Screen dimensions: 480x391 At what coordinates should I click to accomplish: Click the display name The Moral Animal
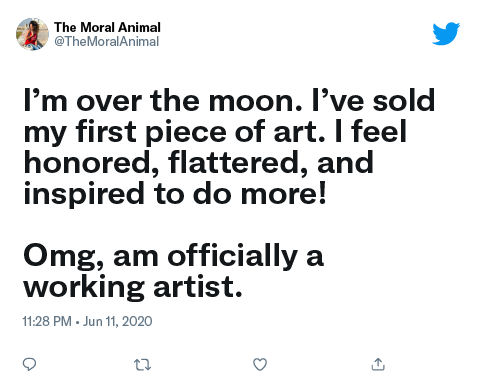coord(107,27)
